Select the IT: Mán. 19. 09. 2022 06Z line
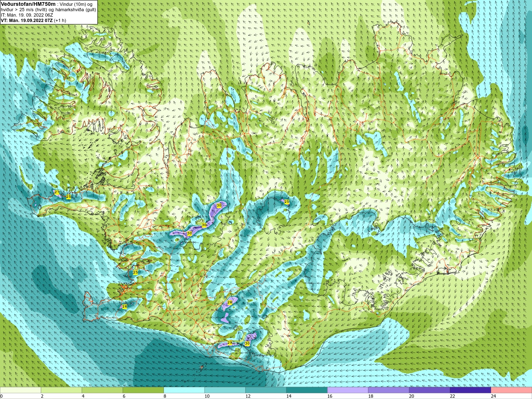The height and width of the screenshot is (399, 532). (x=27, y=15)
